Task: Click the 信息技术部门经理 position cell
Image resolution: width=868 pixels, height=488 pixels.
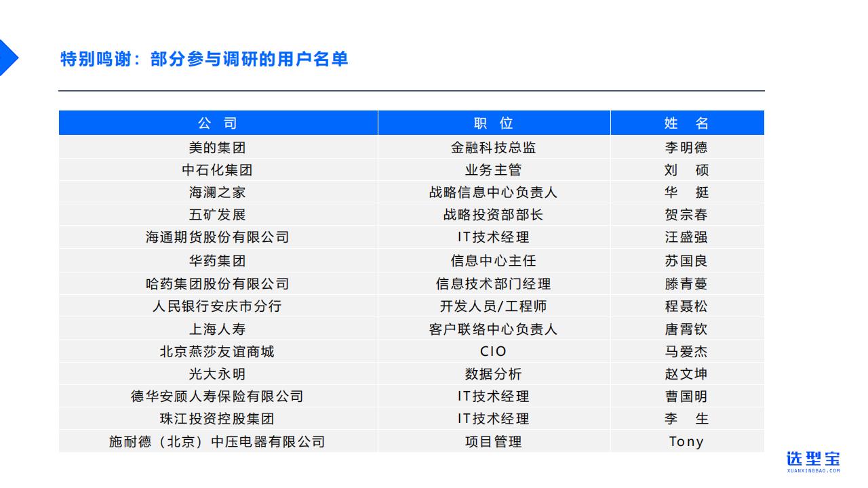Action: pyautogui.click(x=494, y=283)
